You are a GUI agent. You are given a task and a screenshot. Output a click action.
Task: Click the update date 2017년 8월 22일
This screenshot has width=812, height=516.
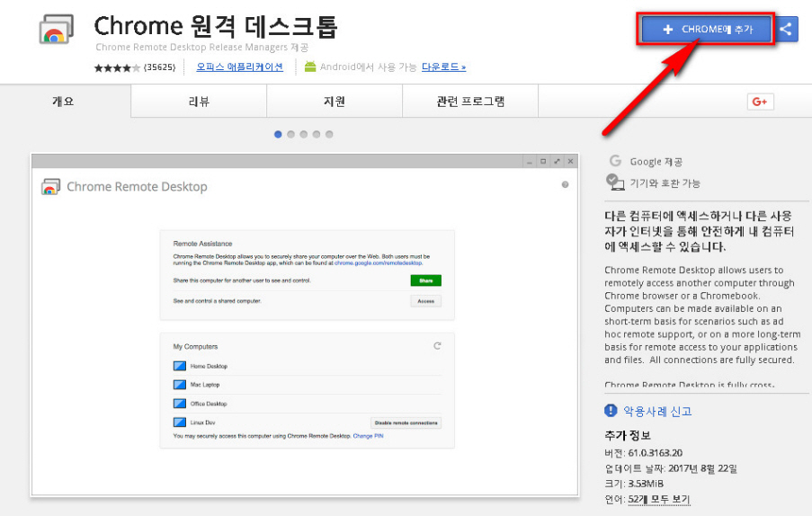(x=702, y=468)
